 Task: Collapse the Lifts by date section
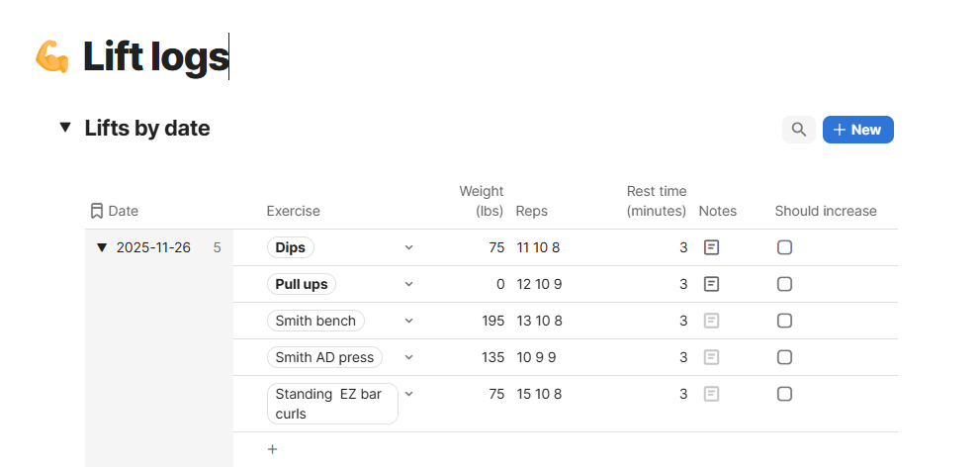click(x=65, y=128)
